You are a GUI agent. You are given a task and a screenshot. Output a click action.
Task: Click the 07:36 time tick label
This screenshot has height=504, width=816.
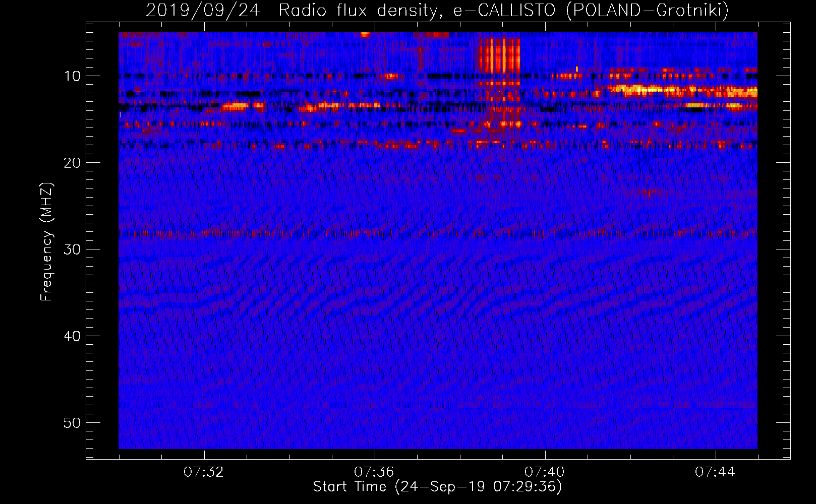pyautogui.click(x=374, y=472)
